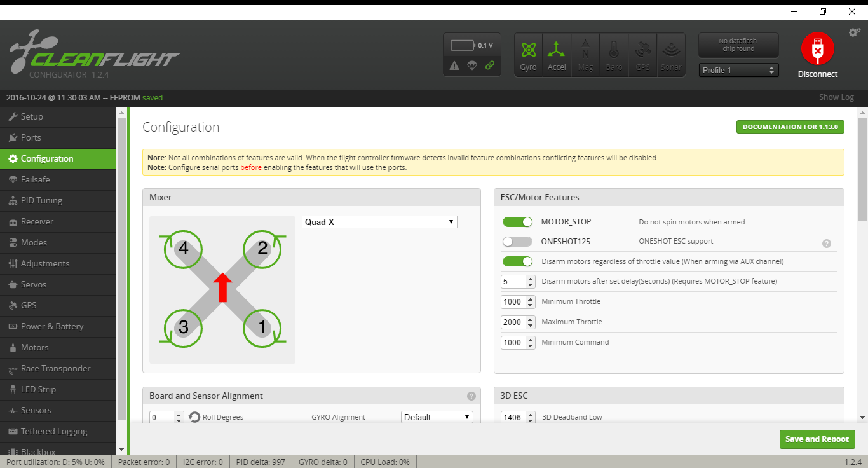Toggle disarm motors regardless of throttle switch
Image resolution: width=868 pixels, height=468 pixels.
click(x=517, y=261)
